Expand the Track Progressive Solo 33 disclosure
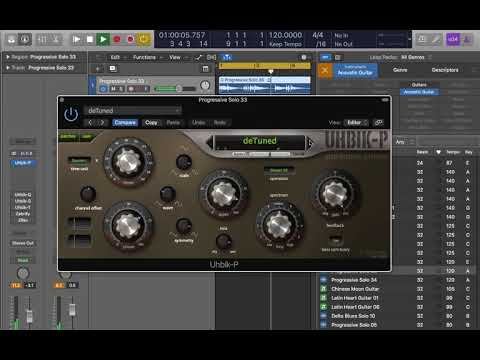The image size is (480, 360). point(8,68)
